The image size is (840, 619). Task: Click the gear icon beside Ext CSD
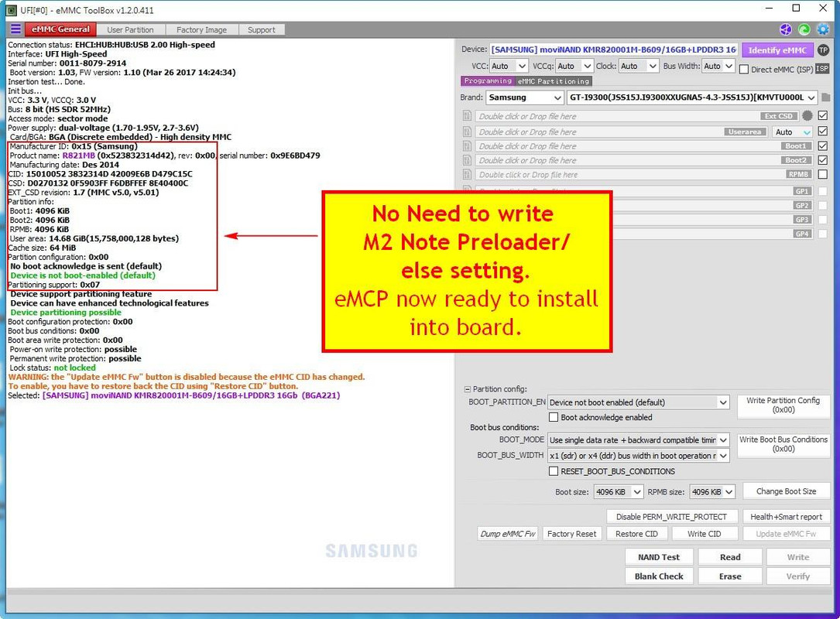807,115
